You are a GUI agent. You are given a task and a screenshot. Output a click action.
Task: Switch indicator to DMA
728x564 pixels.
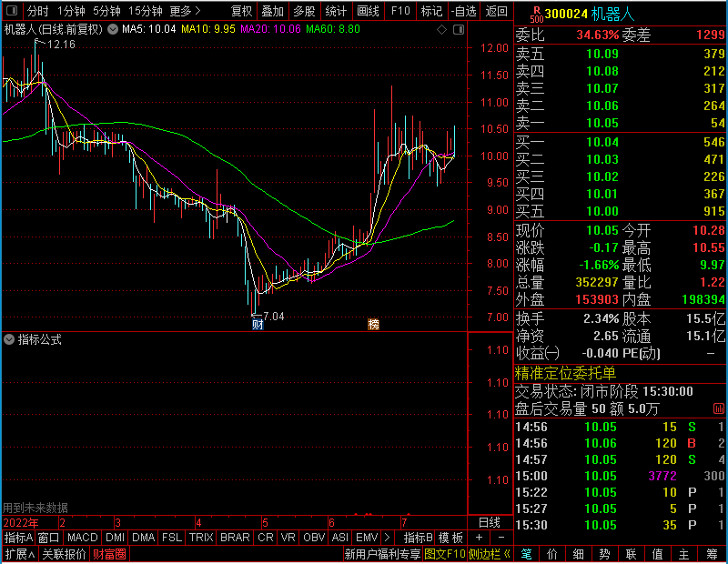tap(143, 538)
